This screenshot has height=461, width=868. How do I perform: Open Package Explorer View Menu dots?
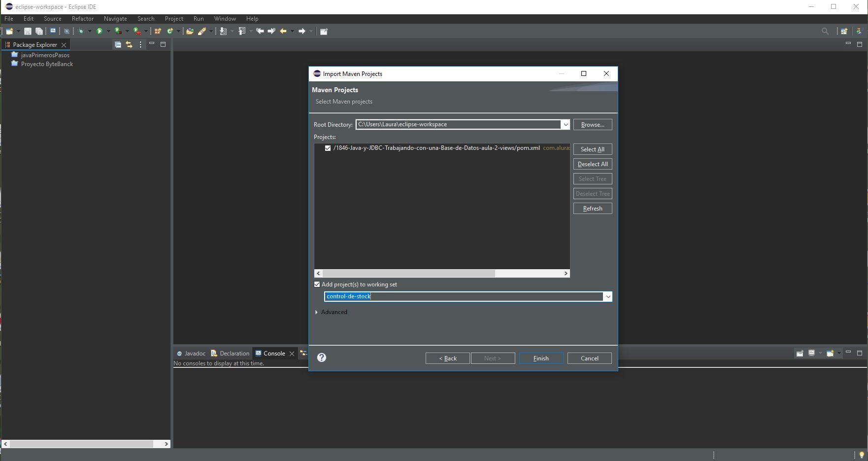point(140,44)
